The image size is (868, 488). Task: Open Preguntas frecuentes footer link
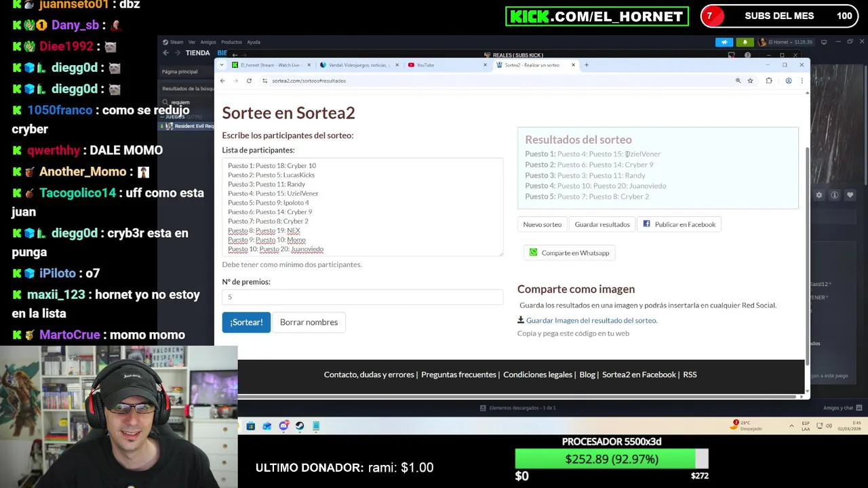458,374
